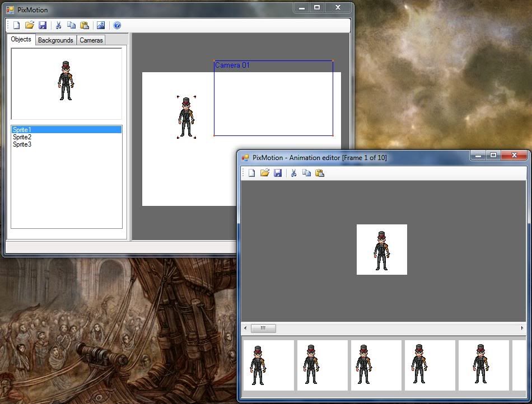This screenshot has width=532, height=404.
Task: Click Open folder icon in Animation editor
Action: click(265, 173)
